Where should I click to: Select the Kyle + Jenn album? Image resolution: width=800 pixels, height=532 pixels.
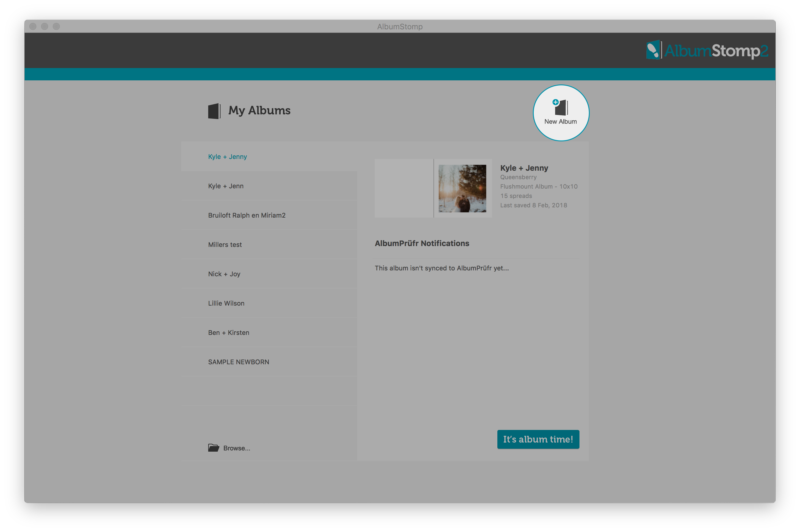pos(270,186)
